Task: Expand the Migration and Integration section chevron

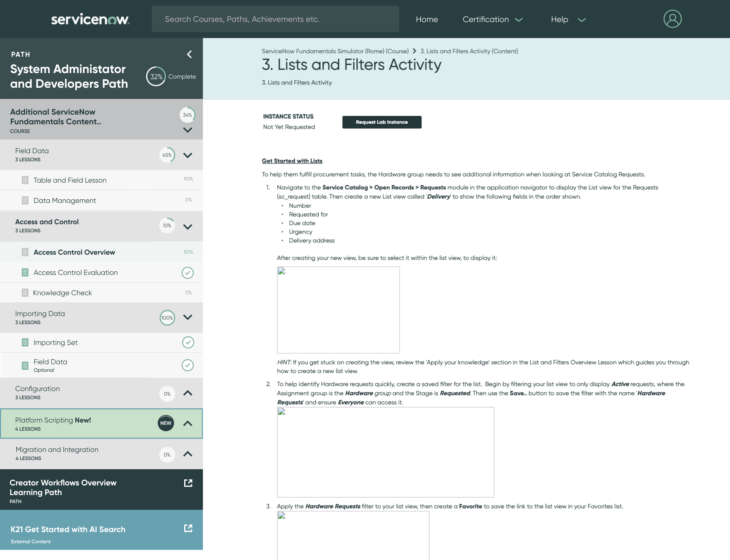Action: [188, 454]
